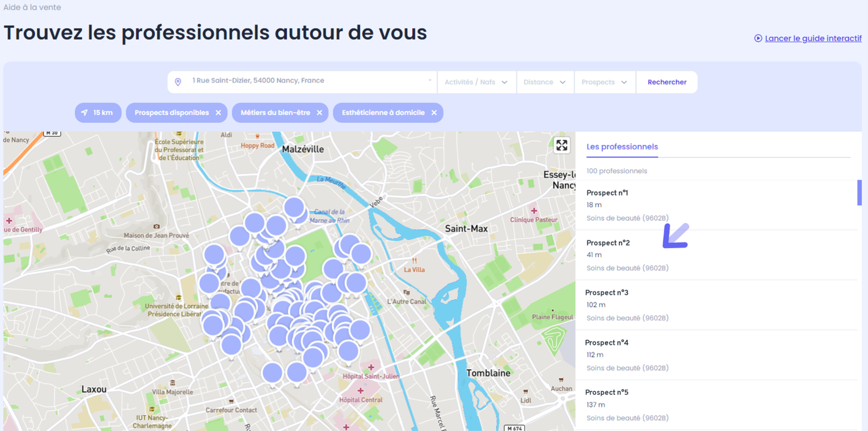Click the Hôpital Central cross icon on map
Viewport: 868px width, 431px height.
point(360,391)
